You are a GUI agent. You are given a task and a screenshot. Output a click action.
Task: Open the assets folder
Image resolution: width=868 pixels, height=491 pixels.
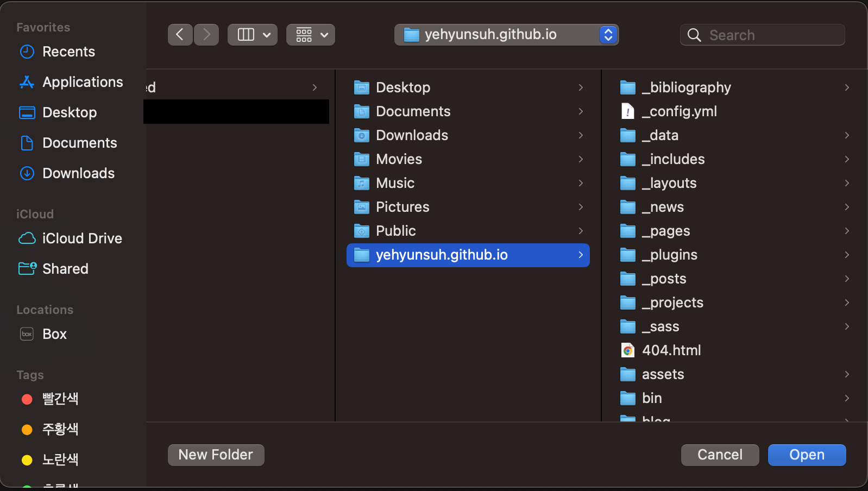pos(734,374)
